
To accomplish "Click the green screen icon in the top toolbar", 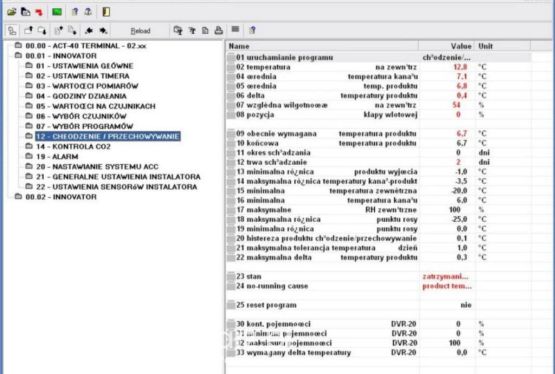I will [57, 12].
